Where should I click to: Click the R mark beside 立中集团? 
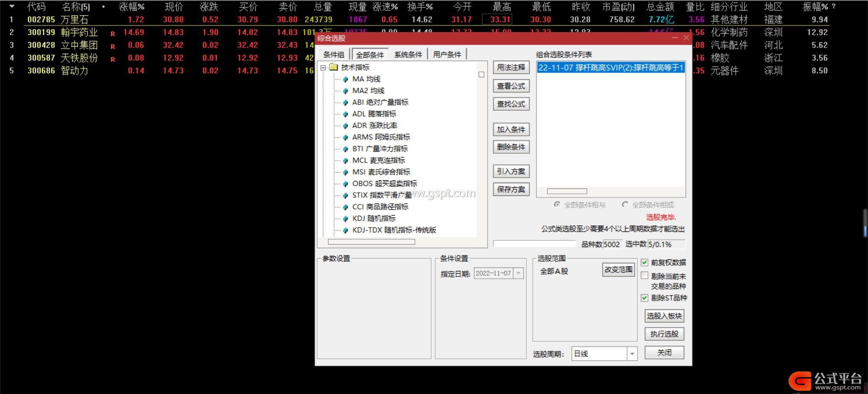pos(113,46)
